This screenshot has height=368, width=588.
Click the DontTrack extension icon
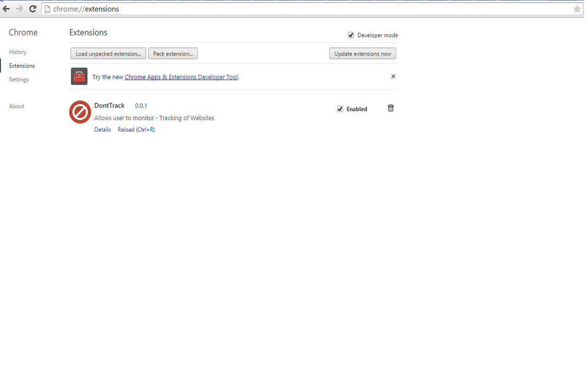(80, 112)
